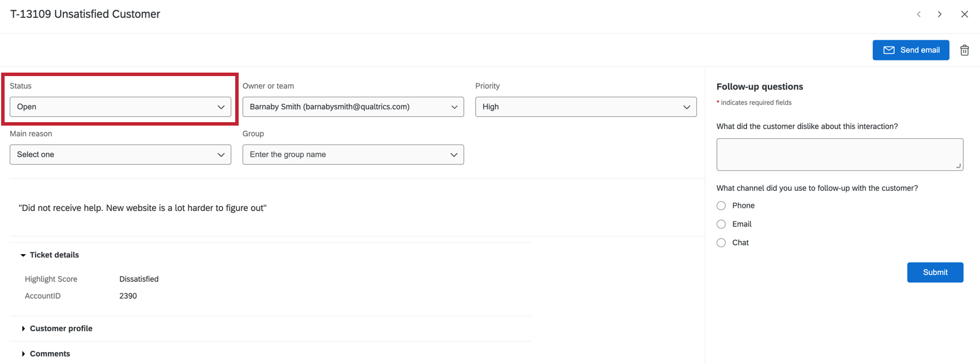Go to the previous ticket arrow

point(919,14)
